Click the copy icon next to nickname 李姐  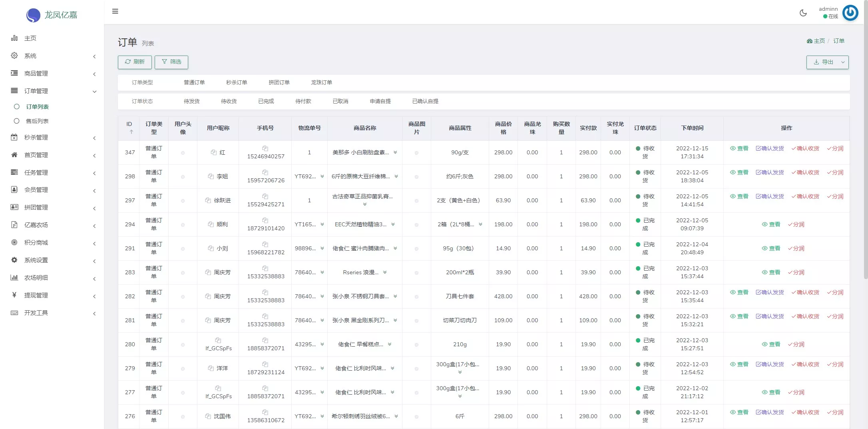pyautogui.click(x=211, y=176)
